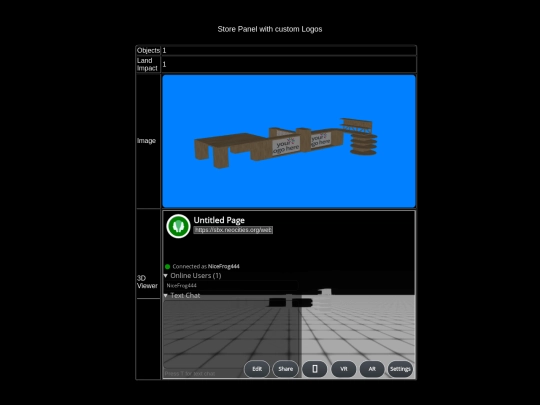Click the 'Store Panel with custom Logos' heading
The height and width of the screenshot is (405, 540).
click(270, 29)
